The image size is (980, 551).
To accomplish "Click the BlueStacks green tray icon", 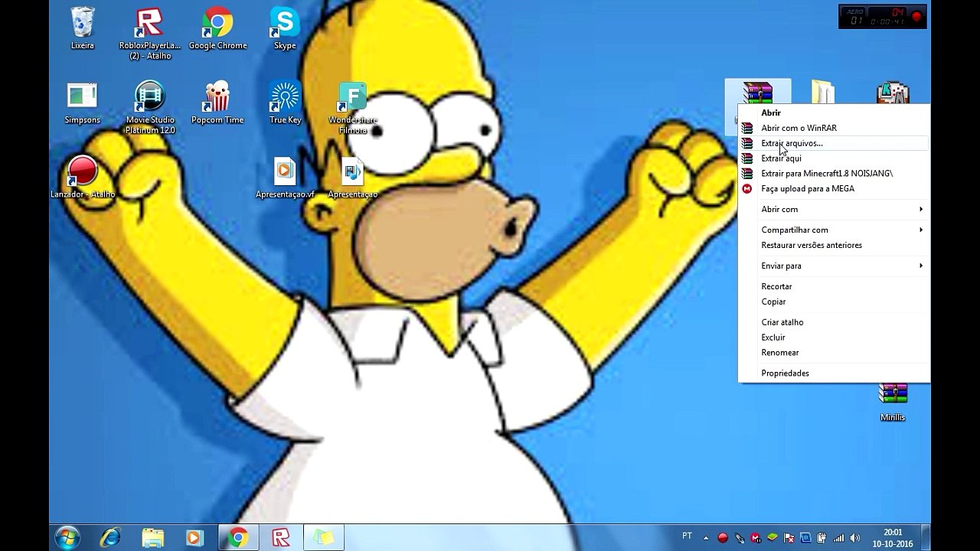I will [x=773, y=537].
